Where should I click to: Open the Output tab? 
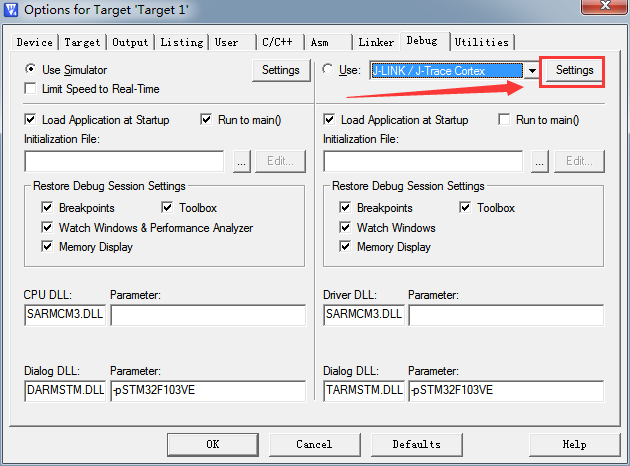point(130,42)
